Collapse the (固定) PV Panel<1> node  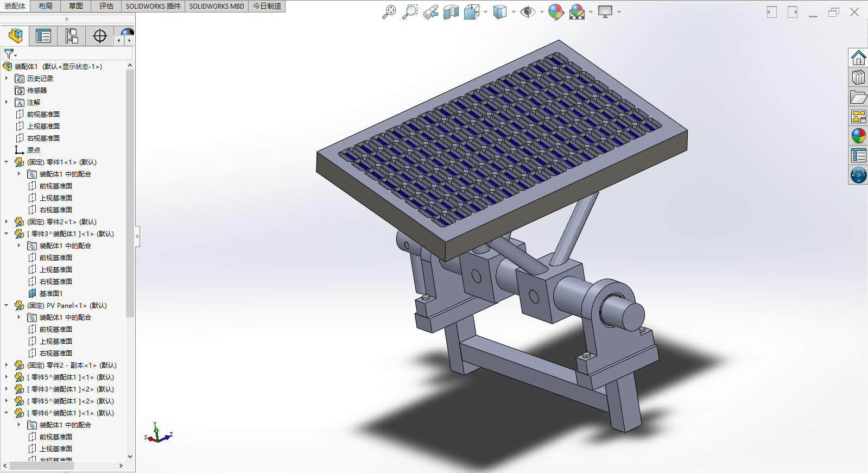pos(7,305)
